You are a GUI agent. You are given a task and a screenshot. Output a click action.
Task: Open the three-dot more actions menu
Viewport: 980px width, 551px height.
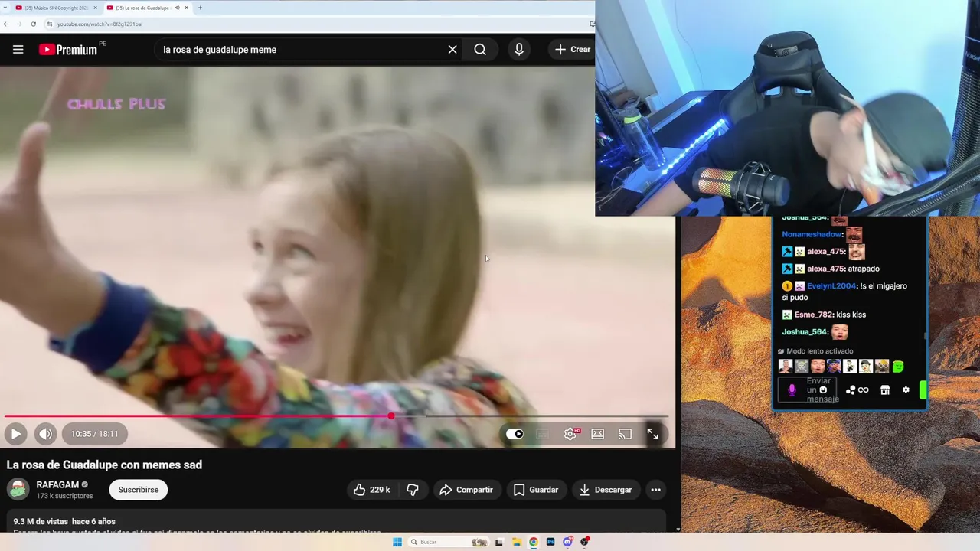point(655,490)
